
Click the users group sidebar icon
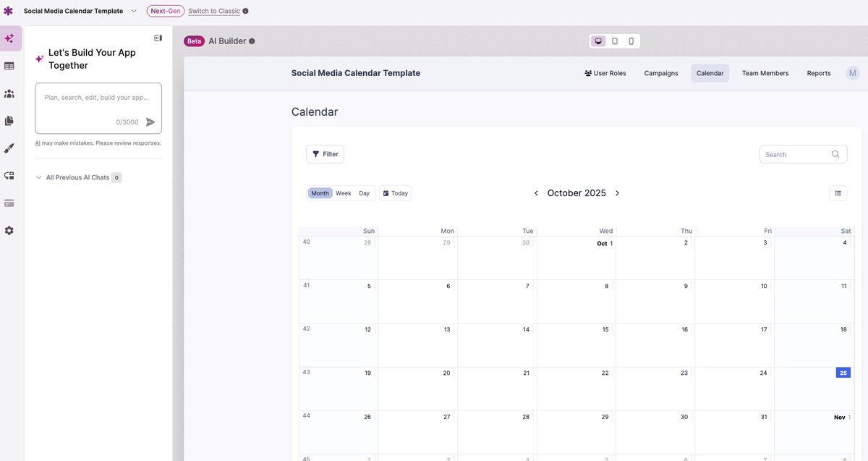point(9,93)
